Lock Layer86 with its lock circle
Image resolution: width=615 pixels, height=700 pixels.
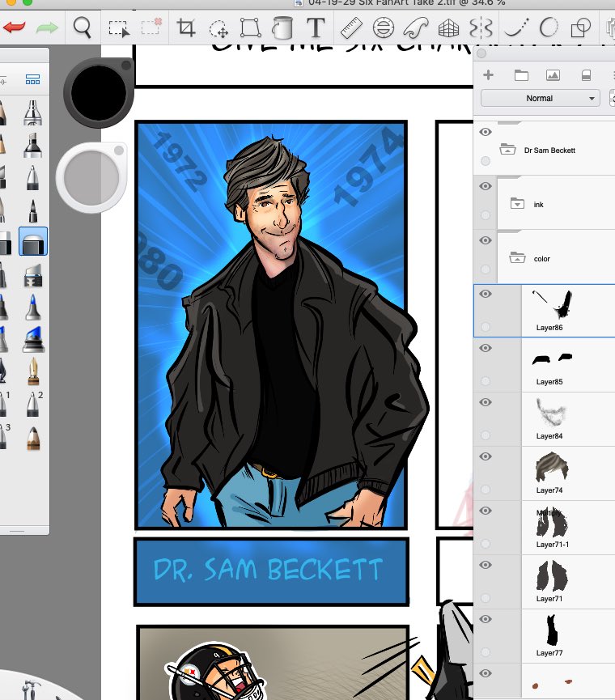click(486, 327)
